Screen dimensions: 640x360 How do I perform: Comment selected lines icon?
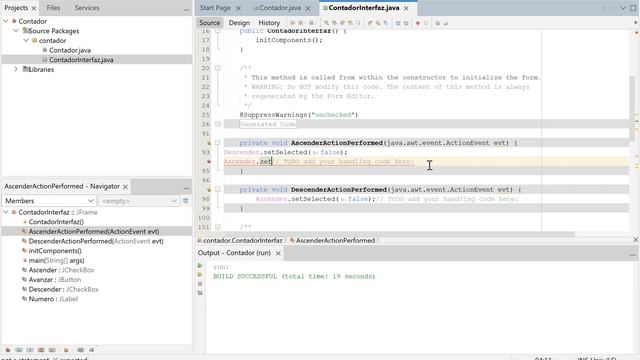[x=437, y=23]
